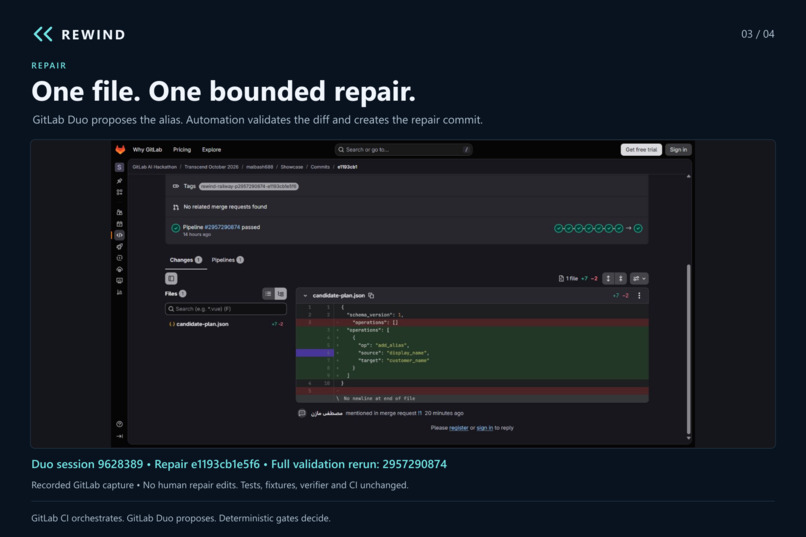Click the "One file. One bounded repair." heading

(x=224, y=91)
